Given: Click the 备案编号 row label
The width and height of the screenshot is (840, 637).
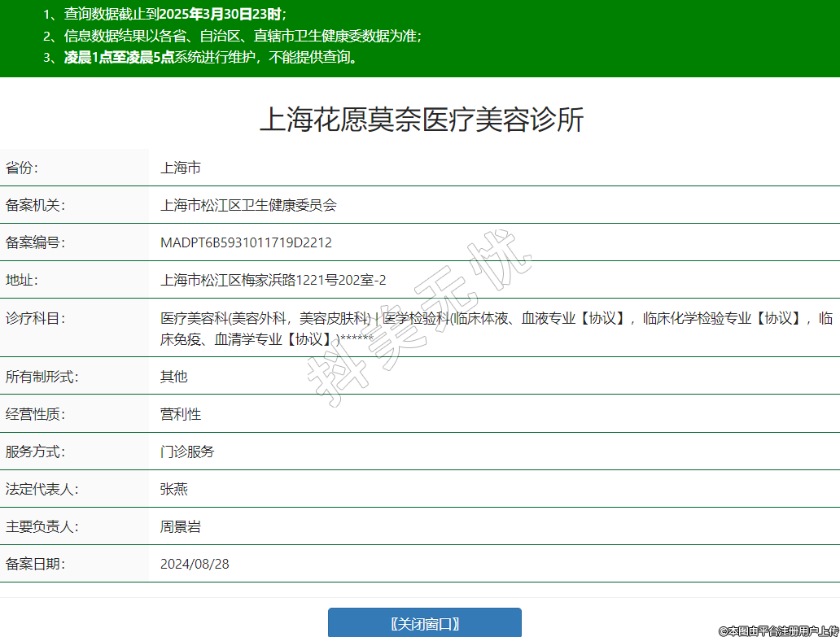Looking at the screenshot, I should 35,242.
